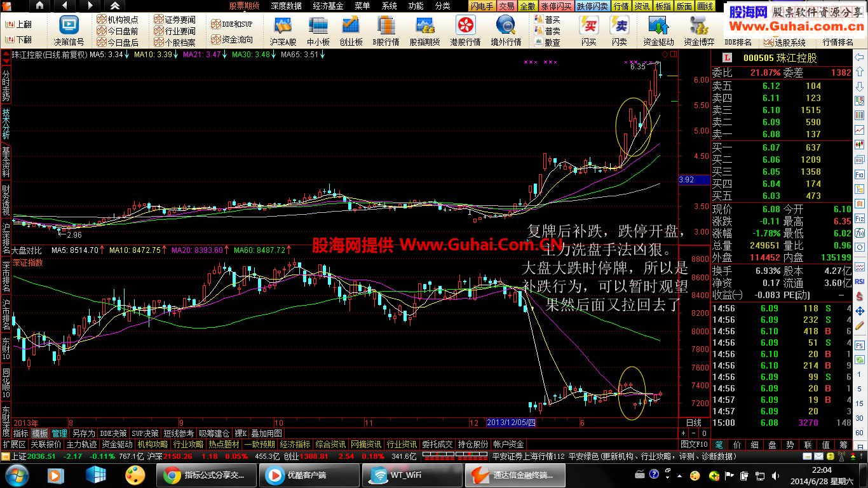Click the 交易 trade button

pyautogui.click(x=506, y=6)
